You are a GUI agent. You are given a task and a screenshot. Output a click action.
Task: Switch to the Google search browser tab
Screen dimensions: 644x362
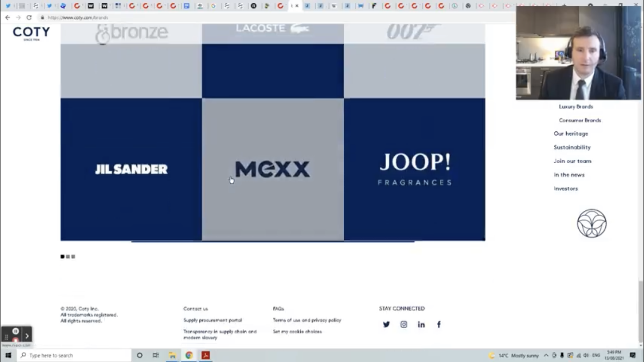pos(213,6)
